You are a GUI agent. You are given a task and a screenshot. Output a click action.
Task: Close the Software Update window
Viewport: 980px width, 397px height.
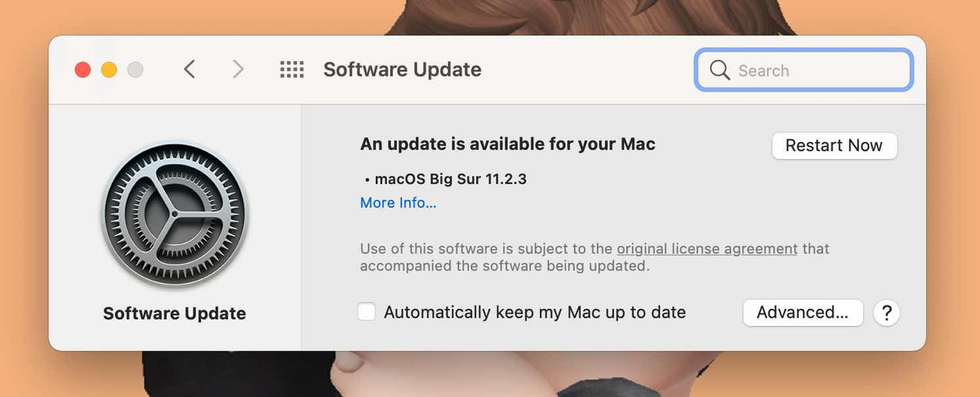point(82,70)
